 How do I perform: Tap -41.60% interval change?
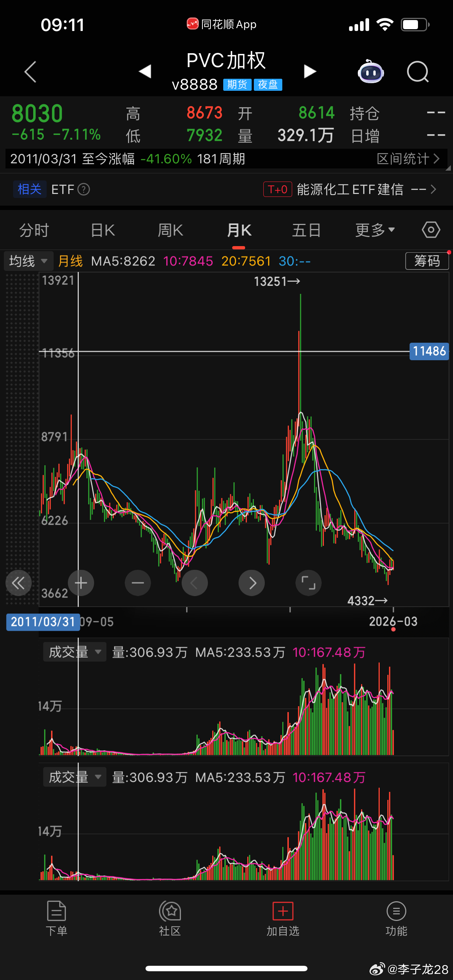coord(166,159)
